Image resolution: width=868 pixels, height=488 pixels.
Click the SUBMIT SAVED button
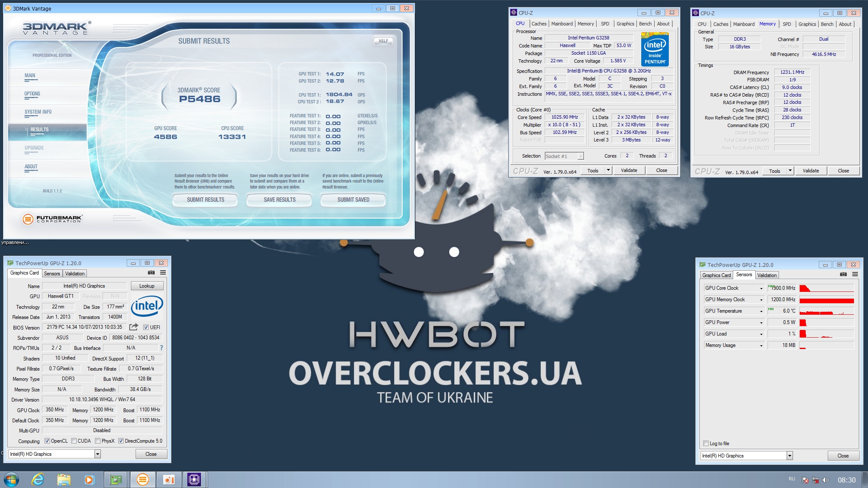353,200
